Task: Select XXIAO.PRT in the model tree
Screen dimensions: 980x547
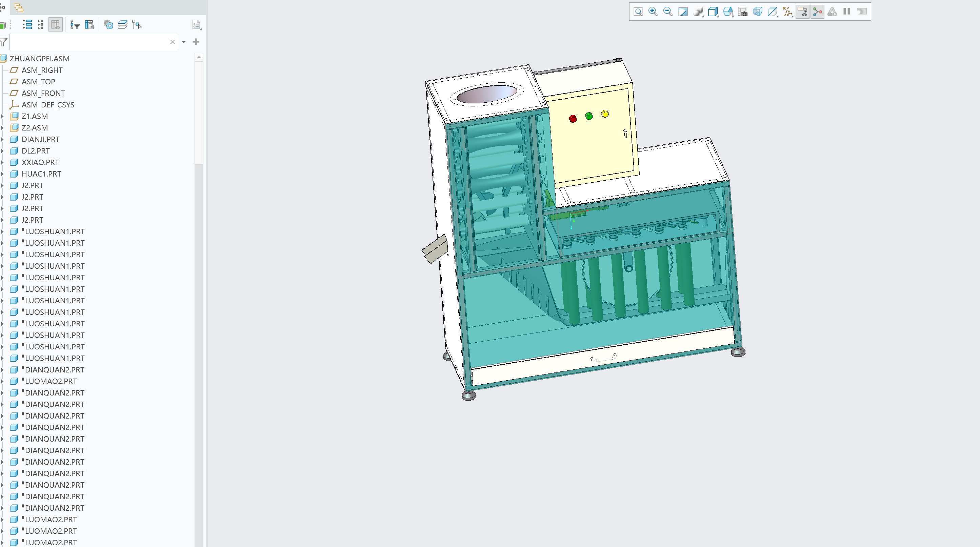Action: point(40,162)
